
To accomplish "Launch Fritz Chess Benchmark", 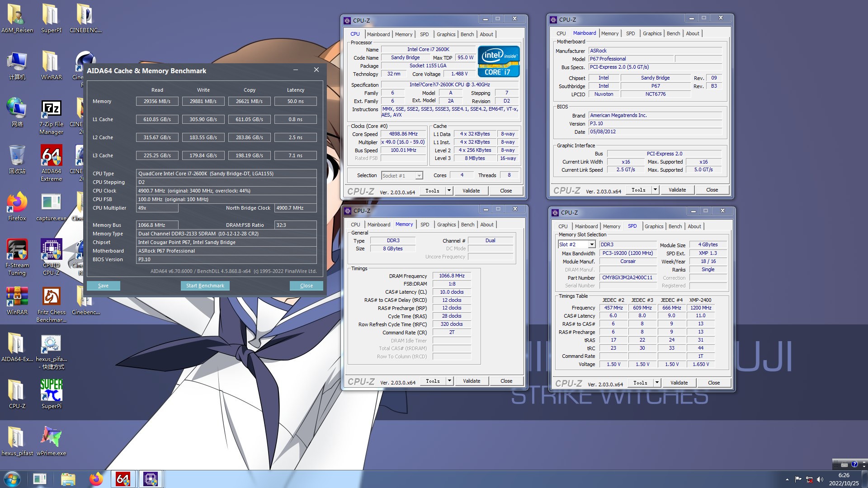I will coord(51,304).
